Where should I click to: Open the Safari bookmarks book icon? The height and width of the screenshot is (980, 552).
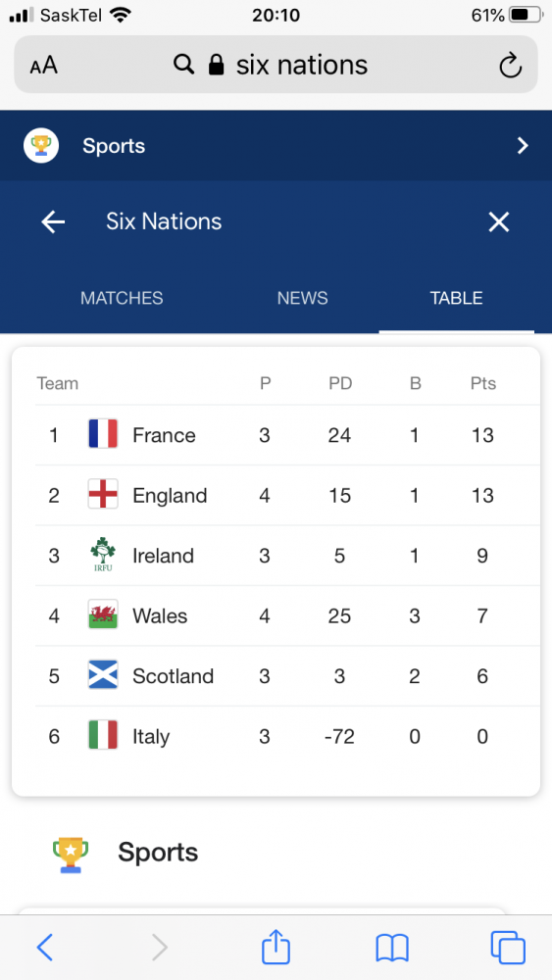click(392, 948)
